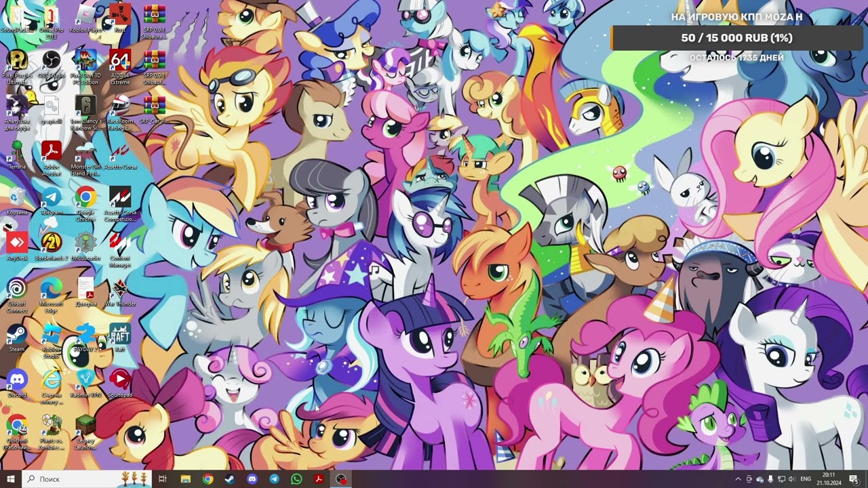Open the Raft game shortcut
The height and width of the screenshot is (488, 868).
(x=120, y=338)
